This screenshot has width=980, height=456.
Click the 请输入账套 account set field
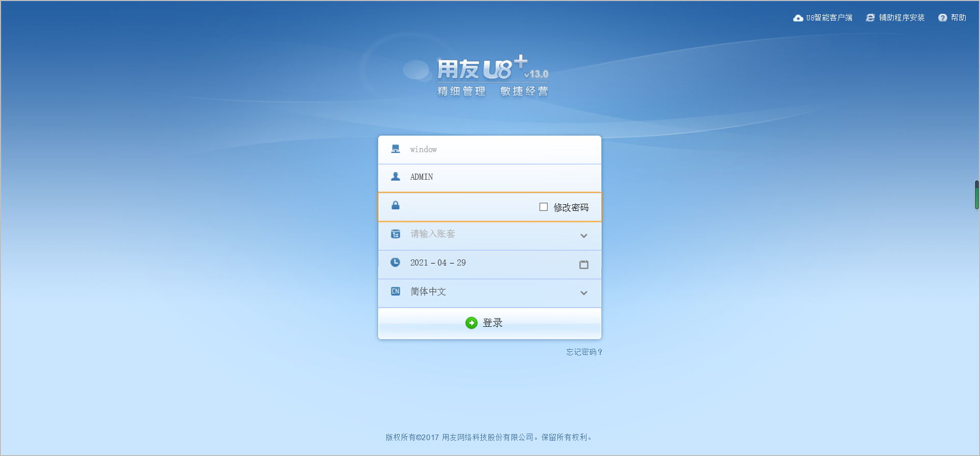pos(489,236)
